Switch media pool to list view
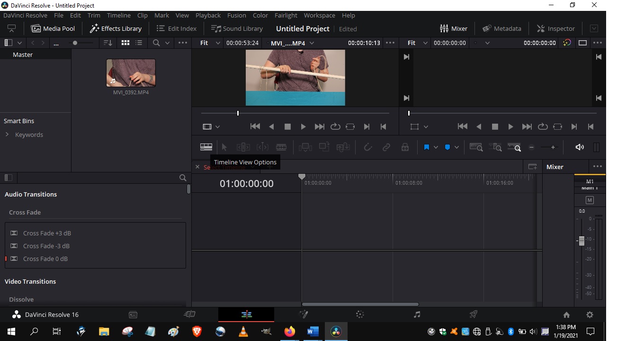Image resolution: width=644 pixels, height=341 pixels. (x=139, y=43)
